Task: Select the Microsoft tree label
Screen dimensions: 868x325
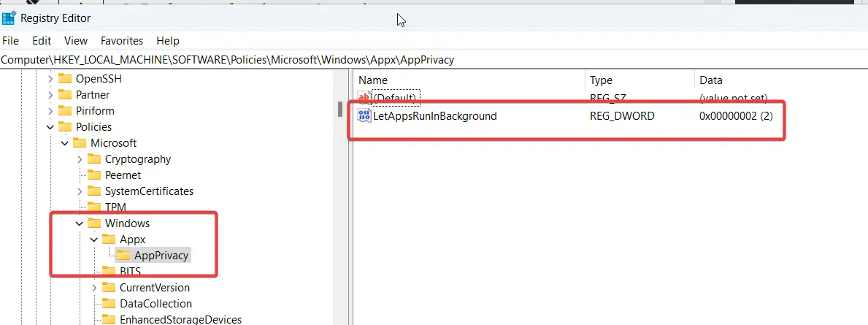Action: tap(113, 143)
